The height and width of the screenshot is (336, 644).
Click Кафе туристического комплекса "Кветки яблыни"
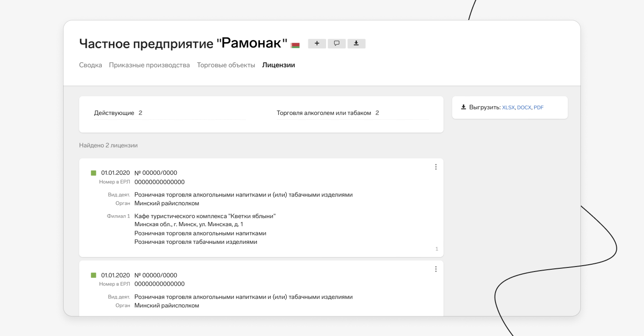click(x=205, y=216)
